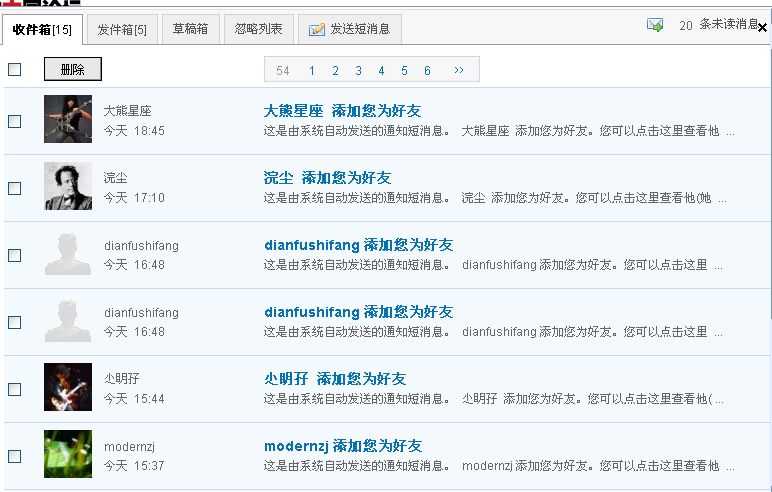Click the pencil icon beside 发送短消息
This screenshot has height=492, width=772.
point(317,30)
